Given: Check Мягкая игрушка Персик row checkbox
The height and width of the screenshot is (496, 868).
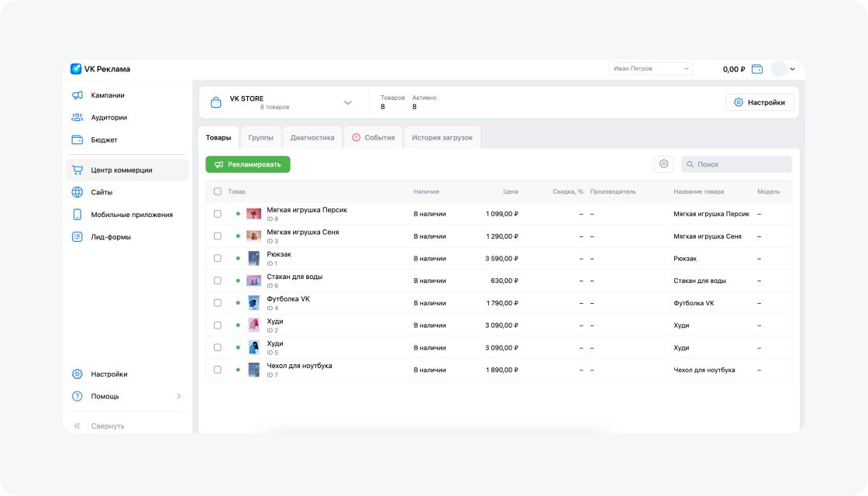Looking at the screenshot, I should coord(218,214).
